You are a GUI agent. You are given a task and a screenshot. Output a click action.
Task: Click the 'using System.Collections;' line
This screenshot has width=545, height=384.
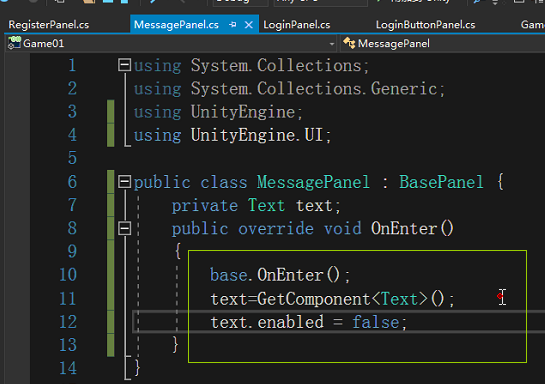pyautogui.click(x=251, y=66)
